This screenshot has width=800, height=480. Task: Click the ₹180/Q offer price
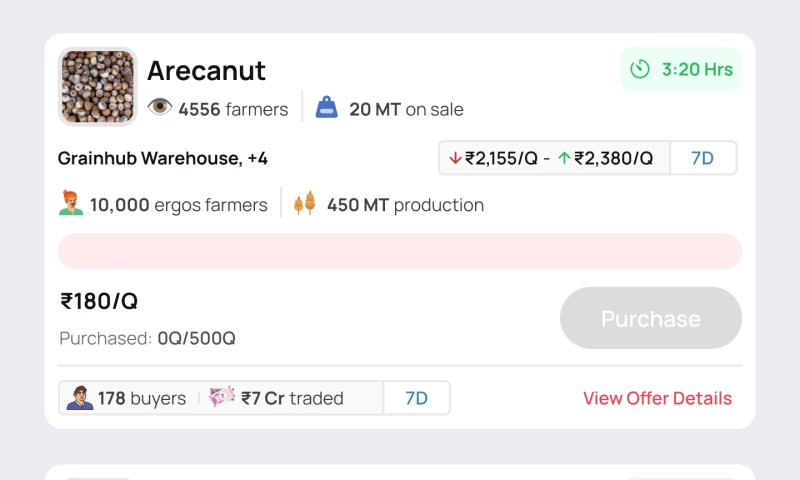click(x=99, y=301)
